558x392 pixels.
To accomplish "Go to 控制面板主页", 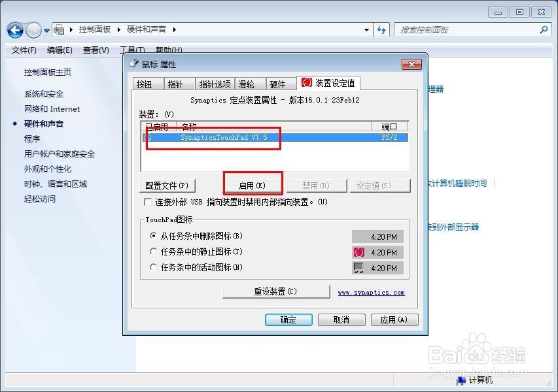I will (x=48, y=72).
